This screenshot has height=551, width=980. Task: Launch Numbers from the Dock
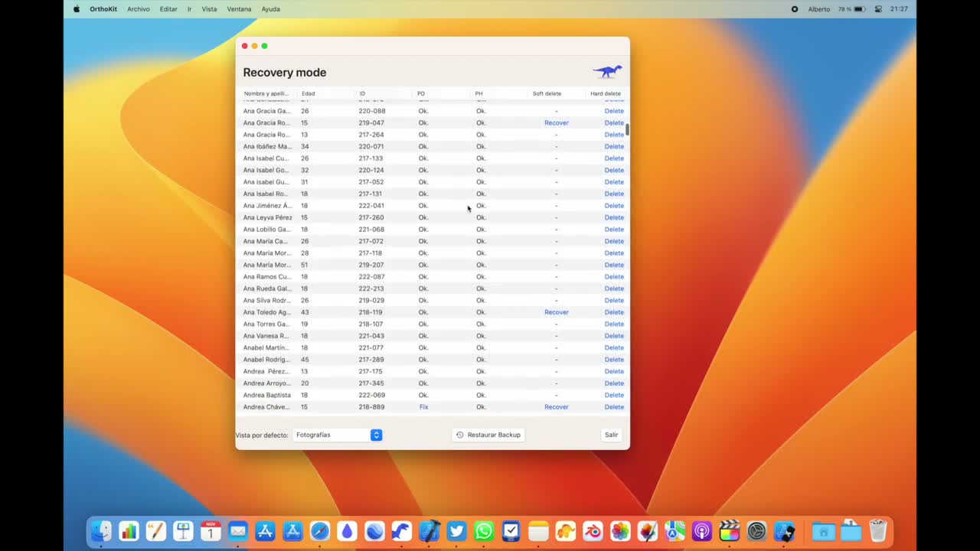tap(129, 530)
